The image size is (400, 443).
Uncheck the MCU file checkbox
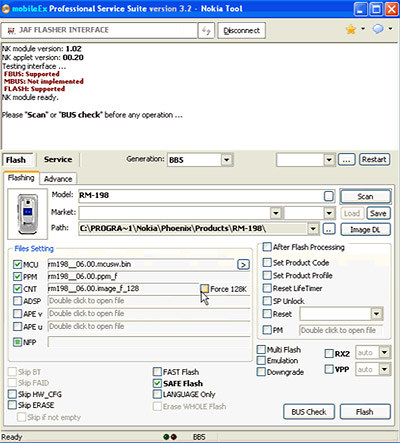click(17, 265)
